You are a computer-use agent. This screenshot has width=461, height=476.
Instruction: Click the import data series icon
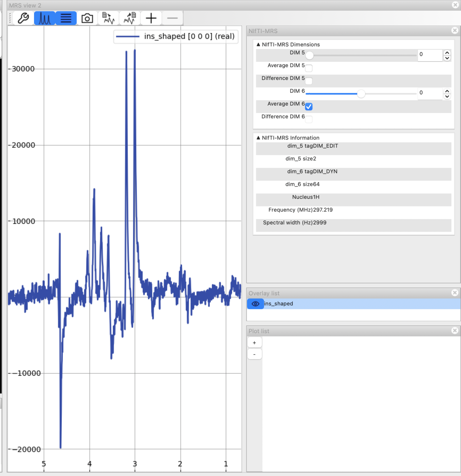coord(109,18)
